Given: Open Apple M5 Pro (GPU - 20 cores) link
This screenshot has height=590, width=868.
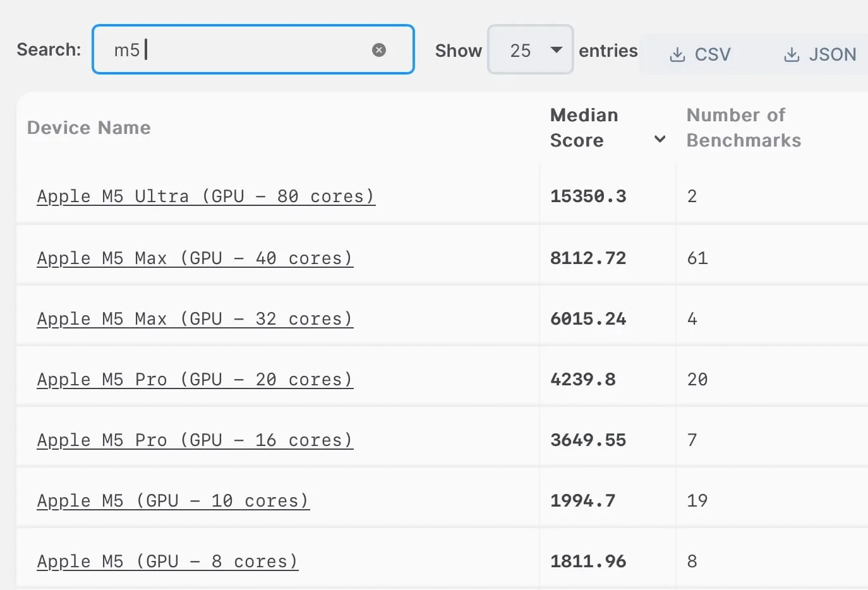Looking at the screenshot, I should pyautogui.click(x=195, y=380).
